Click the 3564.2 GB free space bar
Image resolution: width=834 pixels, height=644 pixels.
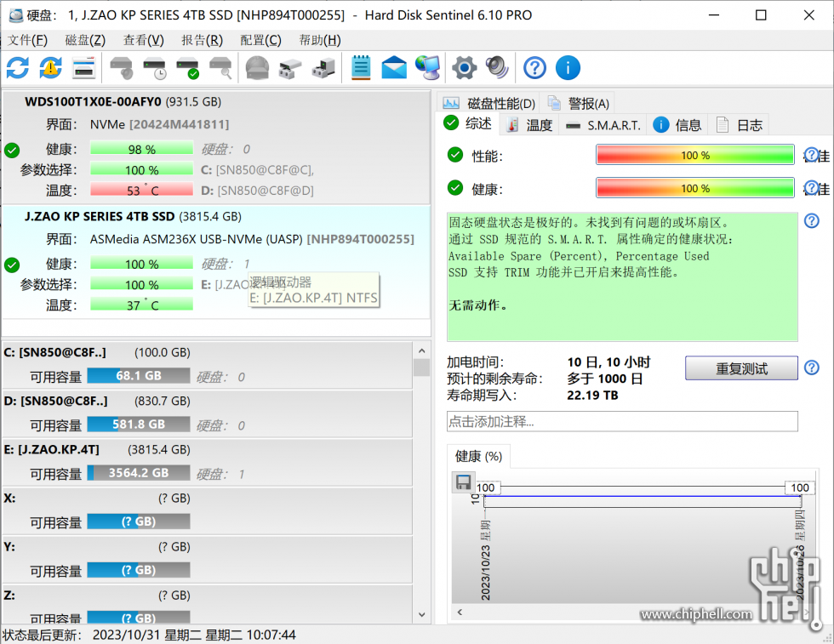(138, 473)
